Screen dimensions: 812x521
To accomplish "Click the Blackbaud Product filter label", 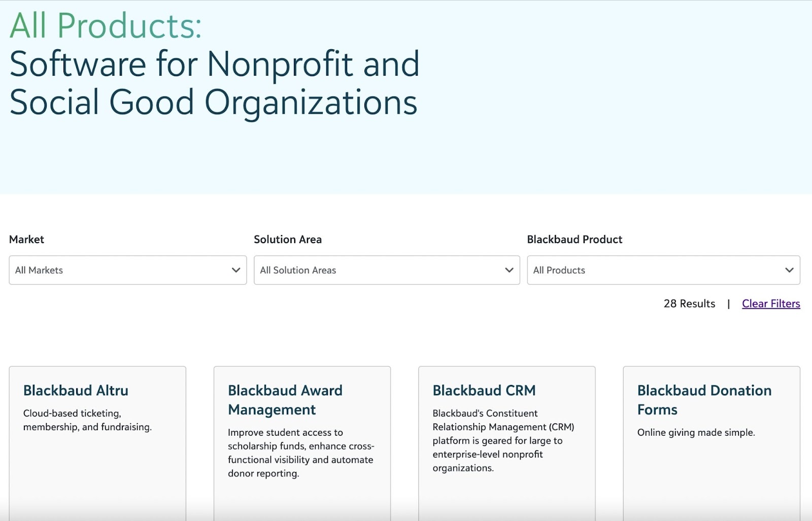I will click(x=574, y=239).
